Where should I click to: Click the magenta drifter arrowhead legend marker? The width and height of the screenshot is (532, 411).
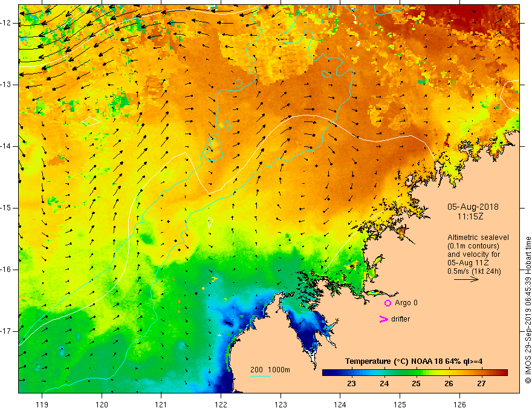(383, 319)
